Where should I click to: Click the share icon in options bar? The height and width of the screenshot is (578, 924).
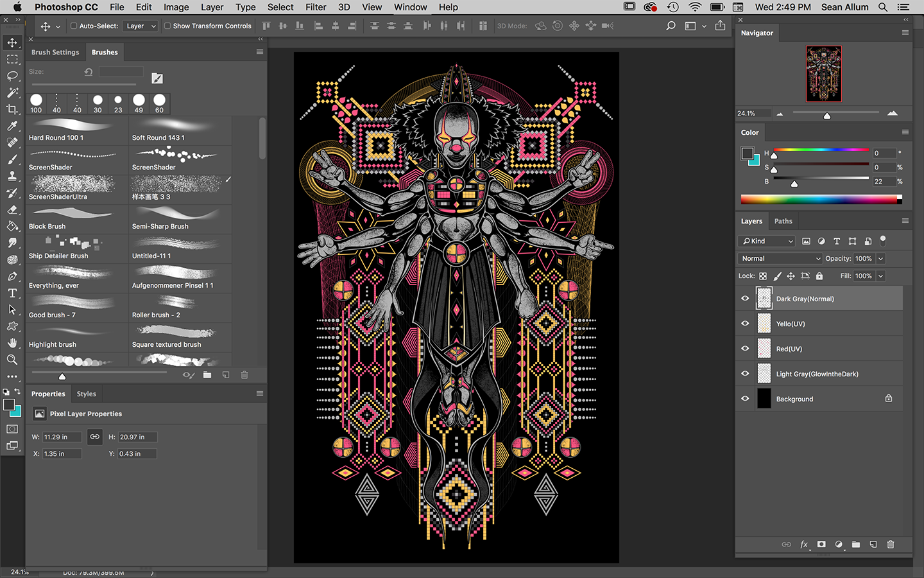721,26
